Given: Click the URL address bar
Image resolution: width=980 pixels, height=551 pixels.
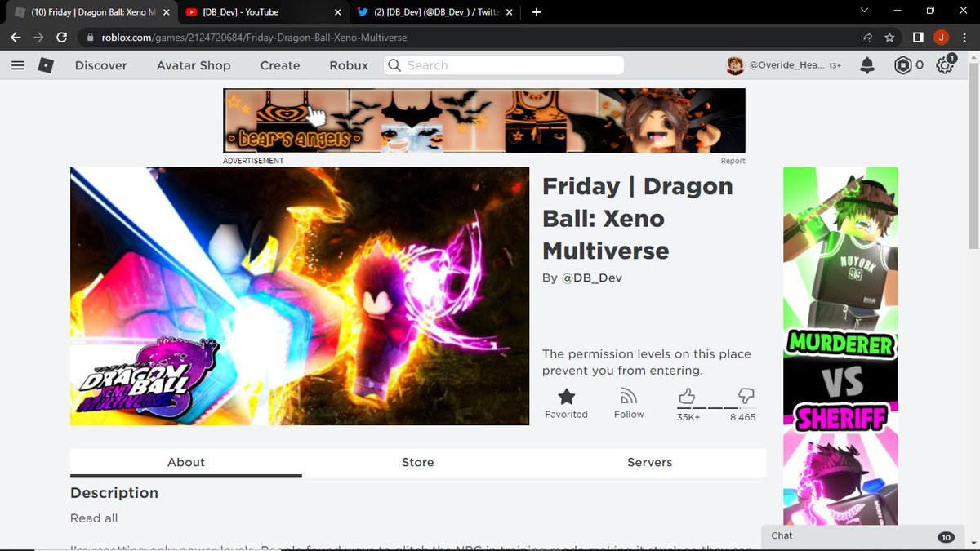Looking at the screenshot, I should coord(470,38).
